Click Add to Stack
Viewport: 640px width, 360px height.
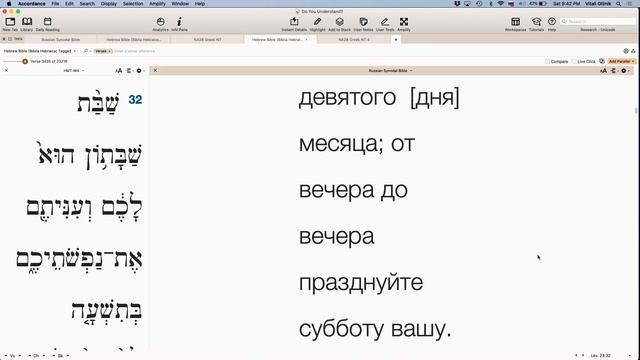tap(340, 24)
